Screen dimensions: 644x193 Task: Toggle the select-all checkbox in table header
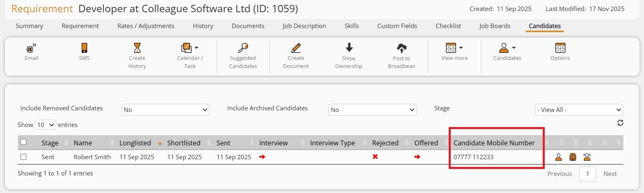24,142
